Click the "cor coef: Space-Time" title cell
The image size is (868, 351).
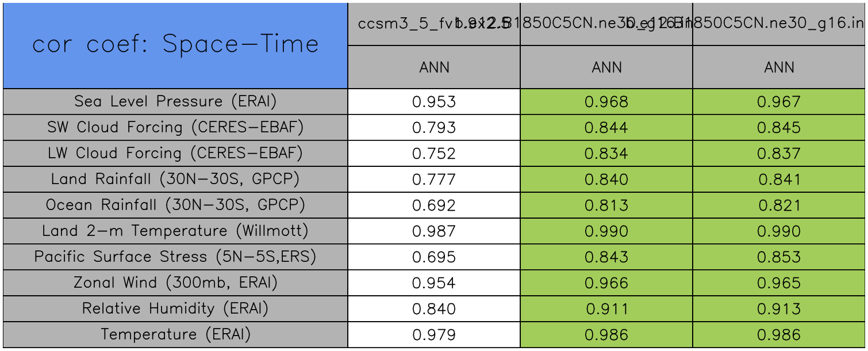[175, 45]
